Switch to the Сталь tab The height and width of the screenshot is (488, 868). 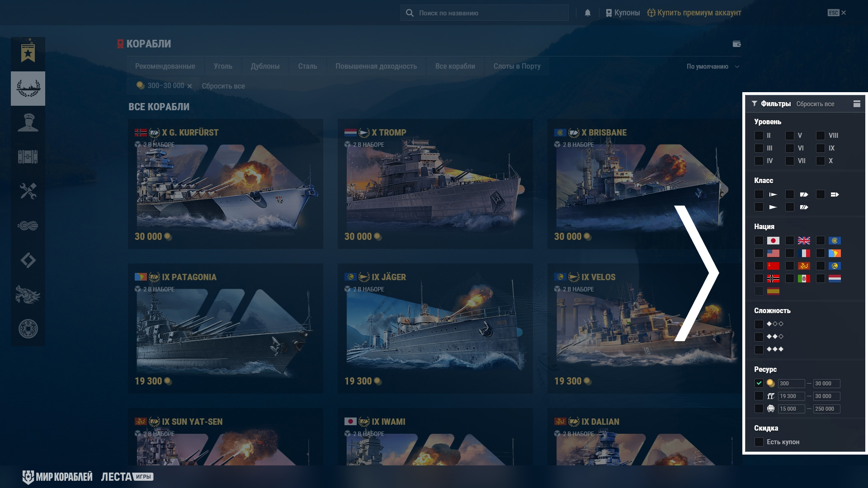(307, 66)
